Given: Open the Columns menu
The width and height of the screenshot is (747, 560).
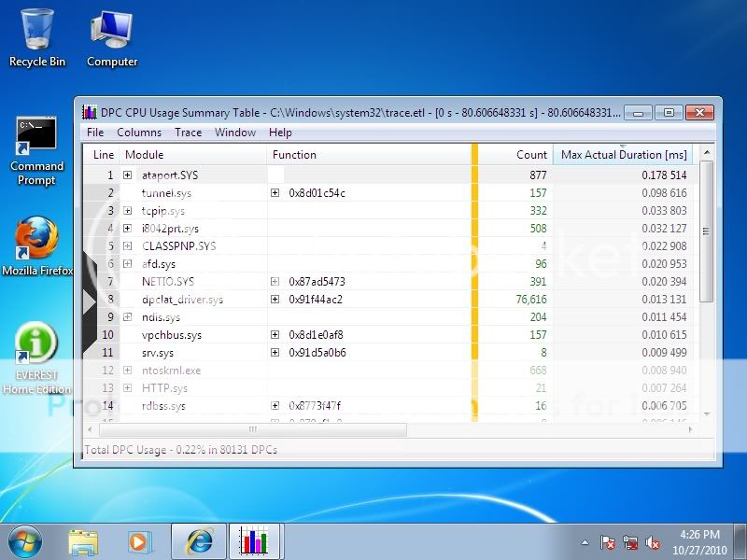Looking at the screenshot, I should (x=139, y=132).
